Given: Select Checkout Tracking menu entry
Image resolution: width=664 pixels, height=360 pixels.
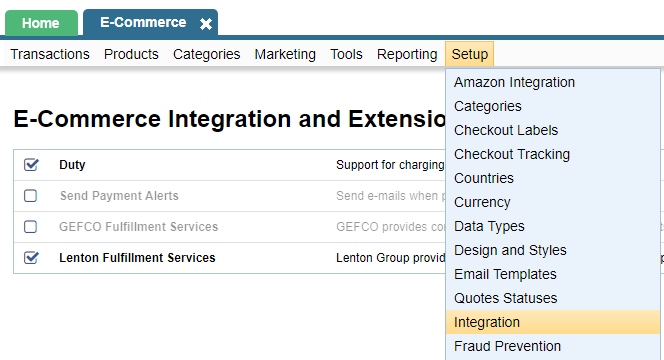Looking at the screenshot, I should pos(553,154).
